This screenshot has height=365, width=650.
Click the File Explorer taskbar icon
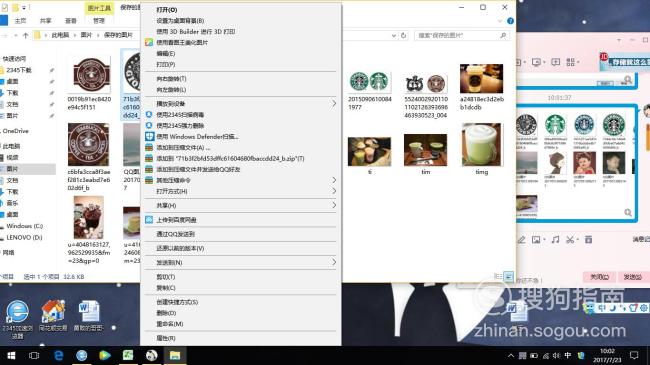point(175,355)
